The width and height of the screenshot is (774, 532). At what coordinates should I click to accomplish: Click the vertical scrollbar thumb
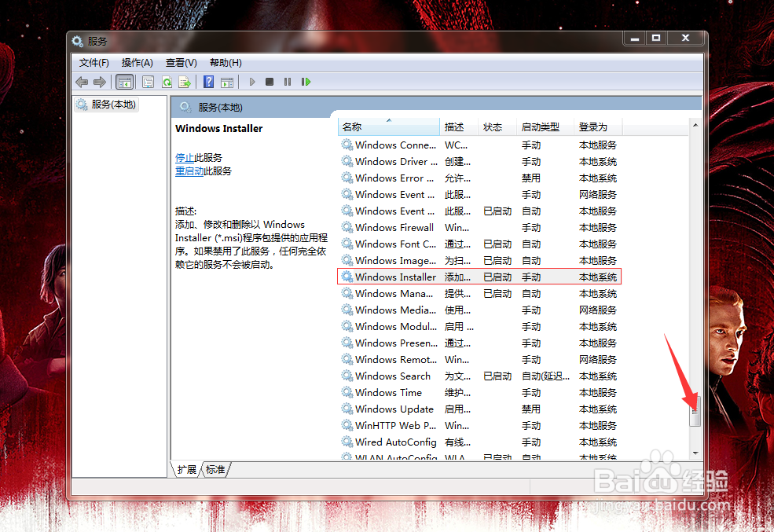695,410
